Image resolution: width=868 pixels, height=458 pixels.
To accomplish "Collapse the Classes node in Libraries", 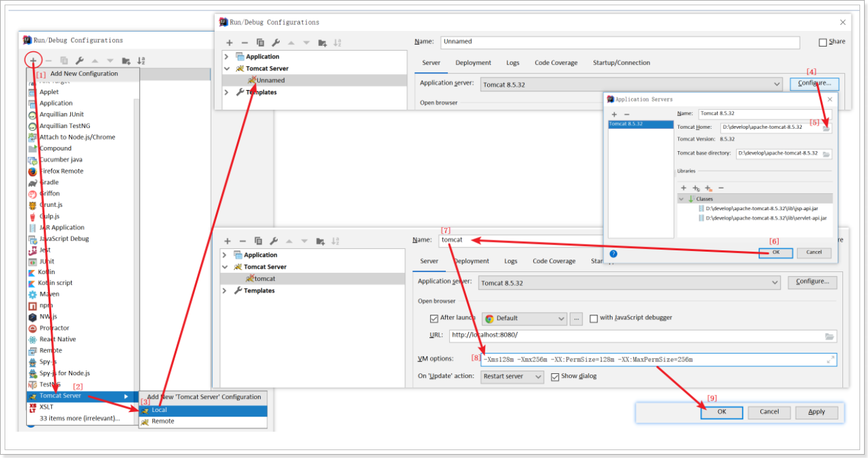I will tap(682, 198).
